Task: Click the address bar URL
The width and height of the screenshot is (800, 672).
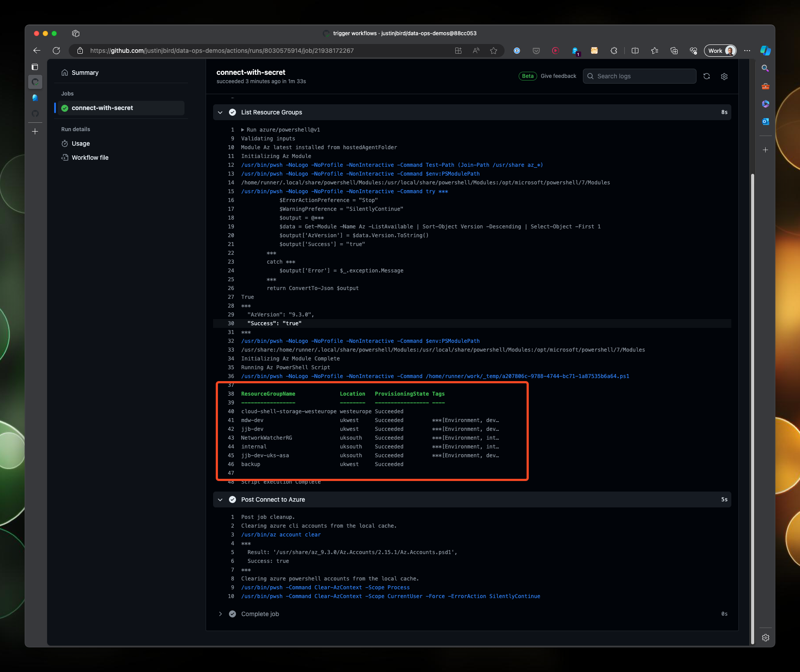Action: pyautogui.click(x=222, y=51)
